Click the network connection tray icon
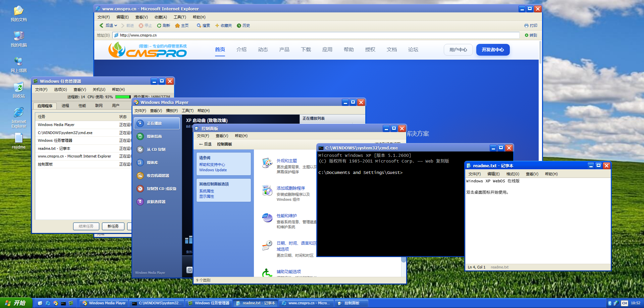Viewport: 644px width, 308px height. click(616, 303)
